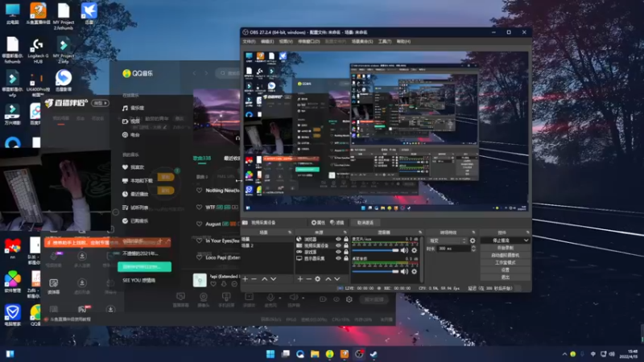Image resolution: width=644 pixels, height=362 pixels.
Task: Like the song August
Action: 199,224
